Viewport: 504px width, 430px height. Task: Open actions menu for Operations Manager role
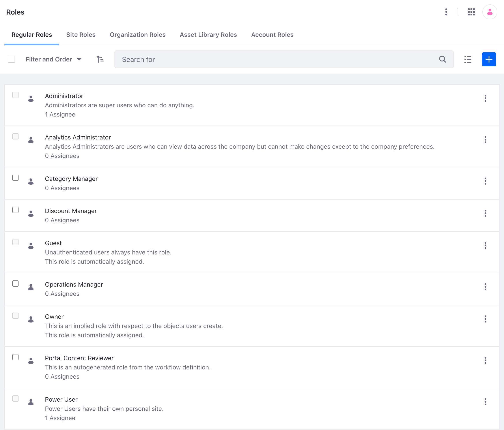(486, 287)
